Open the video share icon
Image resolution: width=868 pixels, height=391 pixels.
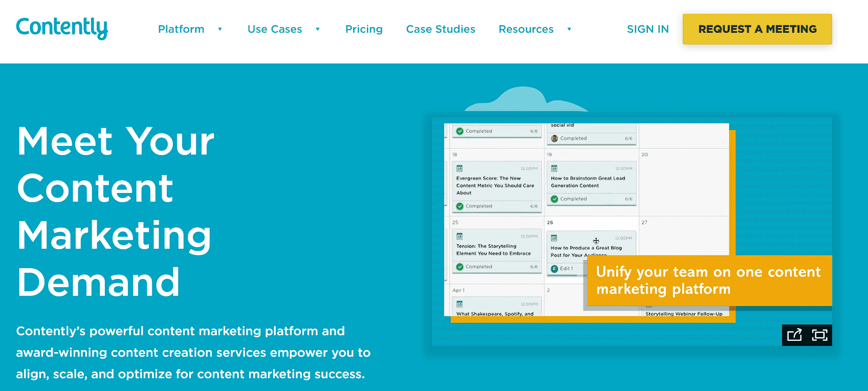point(794,335)
